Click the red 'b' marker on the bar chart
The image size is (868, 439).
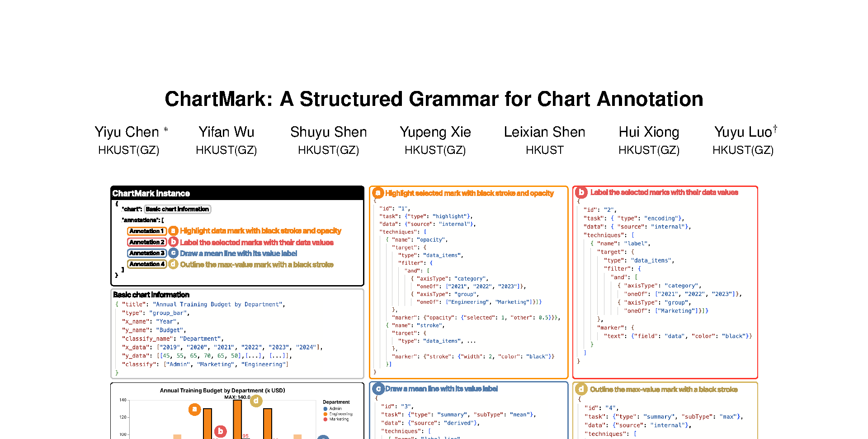(220, 431)
